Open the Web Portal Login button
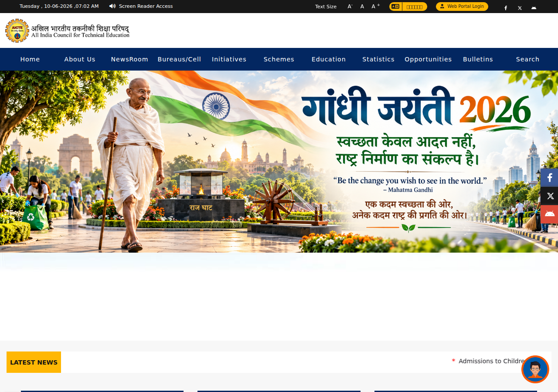 click(x=462, y=7)
